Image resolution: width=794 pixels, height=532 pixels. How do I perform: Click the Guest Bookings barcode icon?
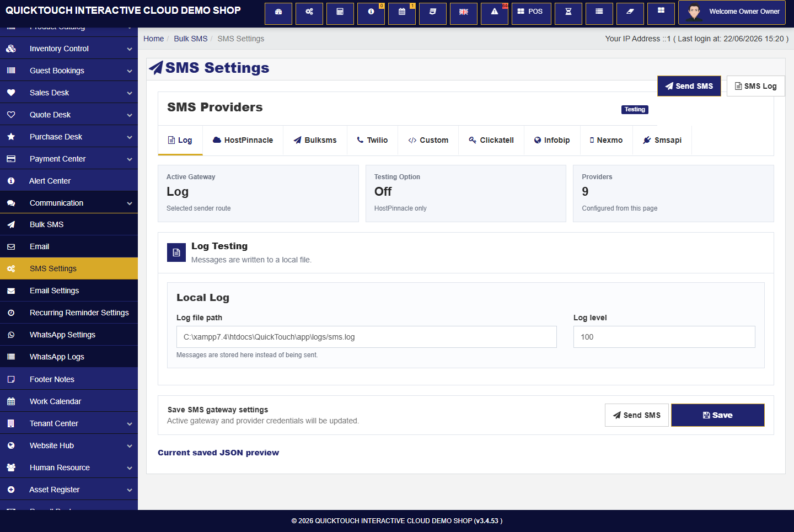(x=11, y=71)
